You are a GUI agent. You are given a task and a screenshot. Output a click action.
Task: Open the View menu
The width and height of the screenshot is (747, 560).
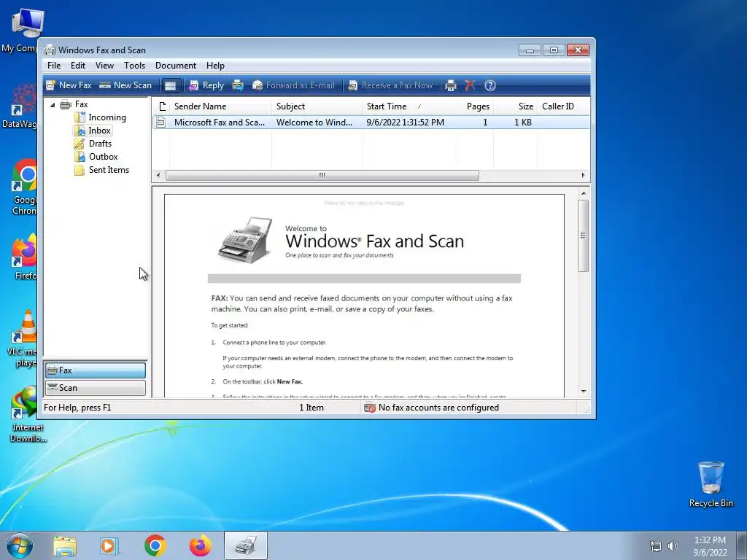click(x=104, y=66)
